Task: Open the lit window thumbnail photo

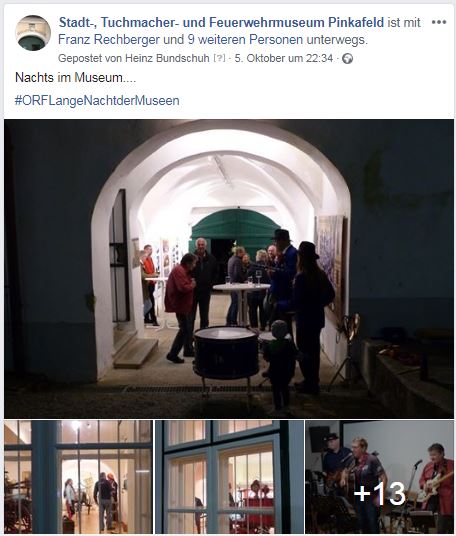Action: (x=229, y=477)
